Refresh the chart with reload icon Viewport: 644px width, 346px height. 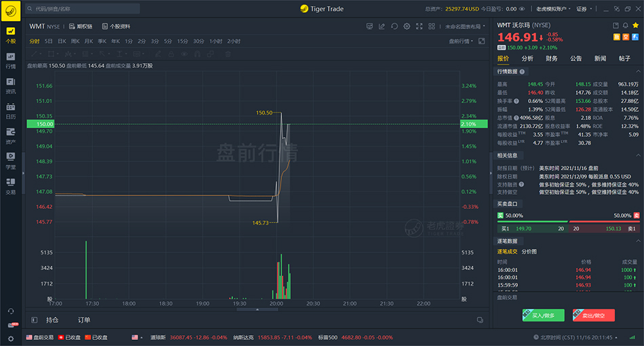tap(395, 26)
